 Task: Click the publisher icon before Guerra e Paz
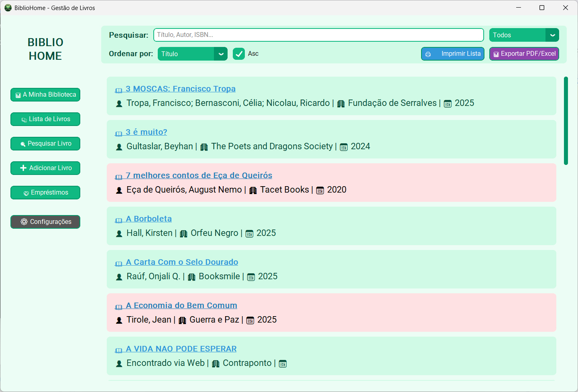(182, 321)
